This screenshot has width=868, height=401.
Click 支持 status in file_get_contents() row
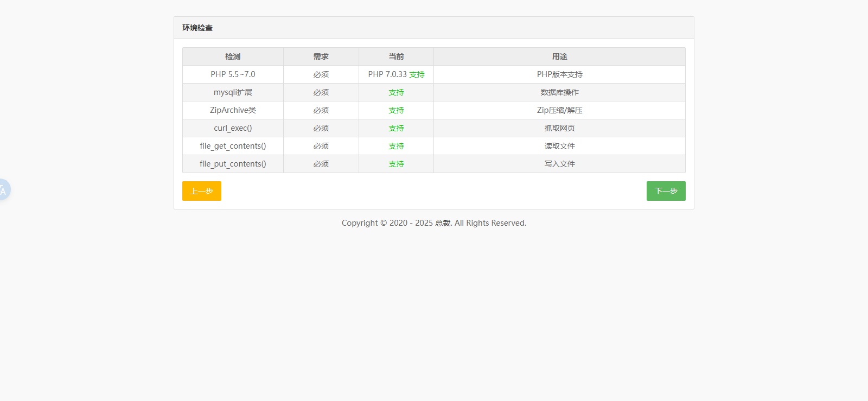396,146
